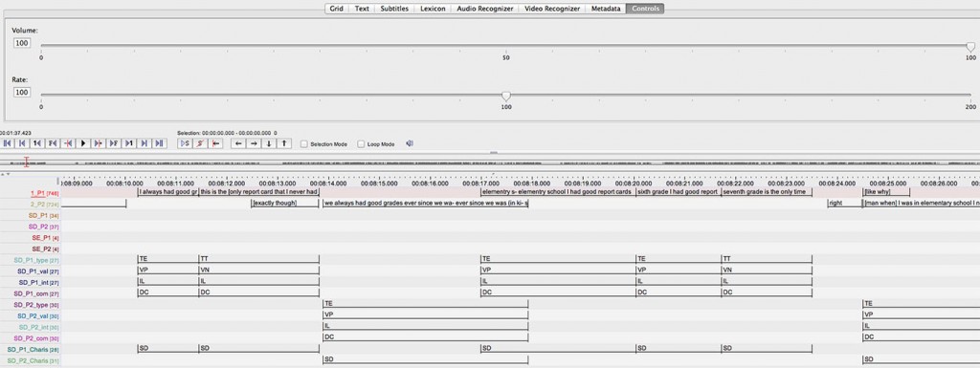Open the Grid tab
Viewport: 980px width, 368px height.
coord(336,9)
